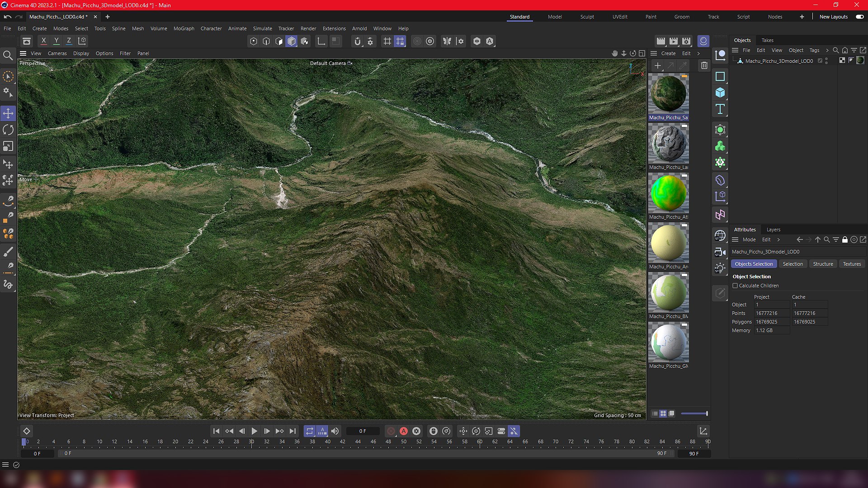Open the MoGraph menu
The image size is (868, 488).
pyautogui.click(x=184, y=28)
